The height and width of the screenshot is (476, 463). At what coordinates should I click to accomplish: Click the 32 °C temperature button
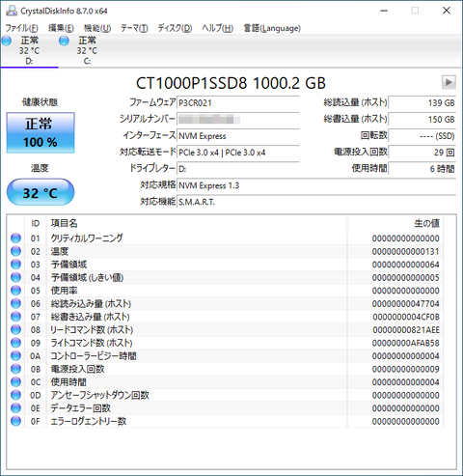pos(41,192)
